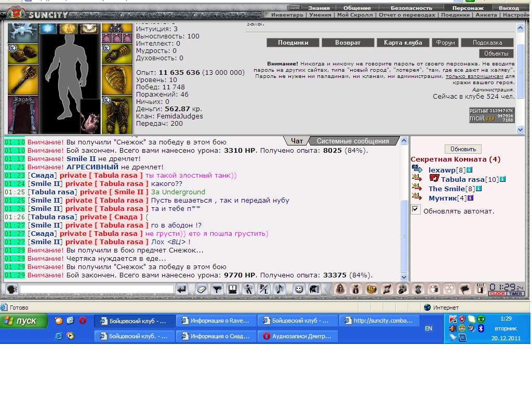Image resolution: width=532 pixels, height=399 pixels.
Task: Click the hooded figure icon in bottom toolbar
Action: [340, 289]
